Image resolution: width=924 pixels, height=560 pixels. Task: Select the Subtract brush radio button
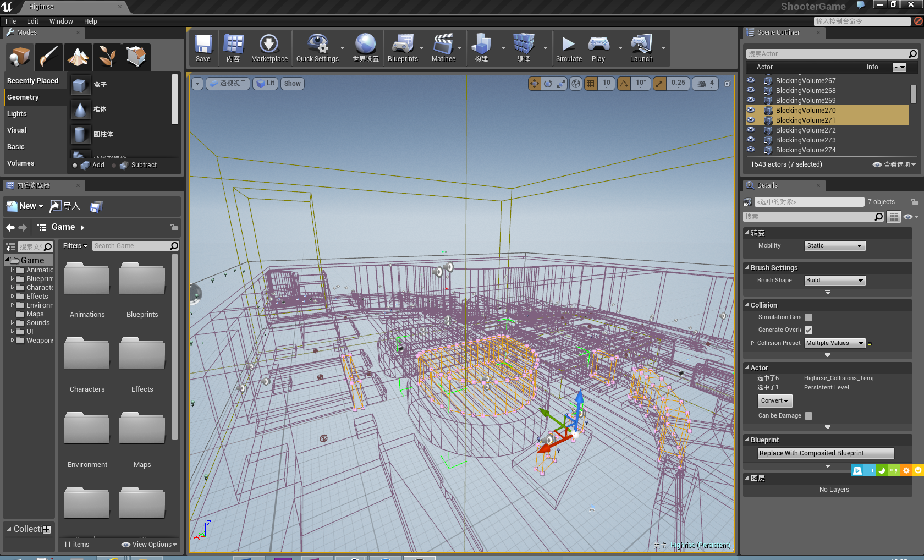pyautogui.click(x=114, y=165)
